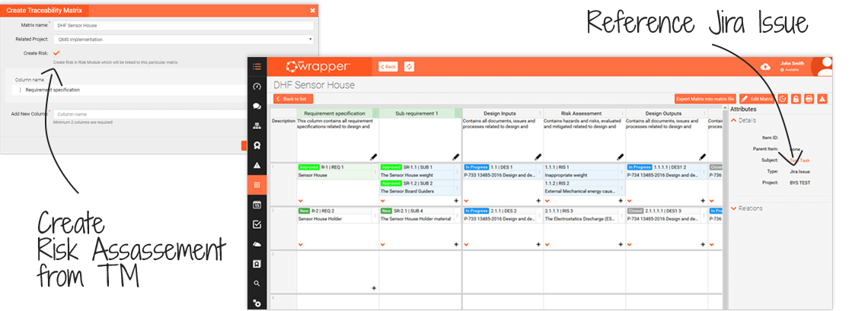Click the unlock padlock icon in matrix toolbar
868x311 pixels.
click(x=796, y=99)
